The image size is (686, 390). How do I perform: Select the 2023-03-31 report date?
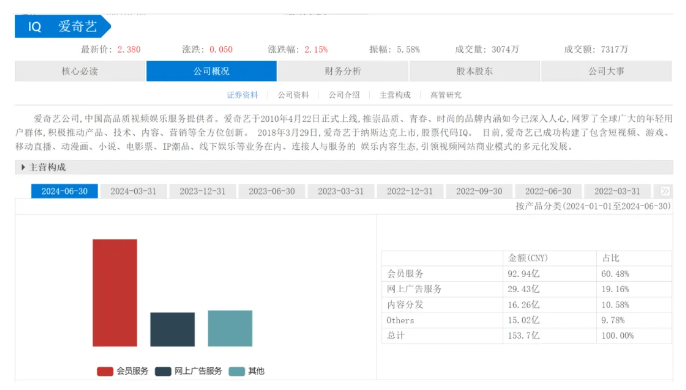(x=341, y=191)
